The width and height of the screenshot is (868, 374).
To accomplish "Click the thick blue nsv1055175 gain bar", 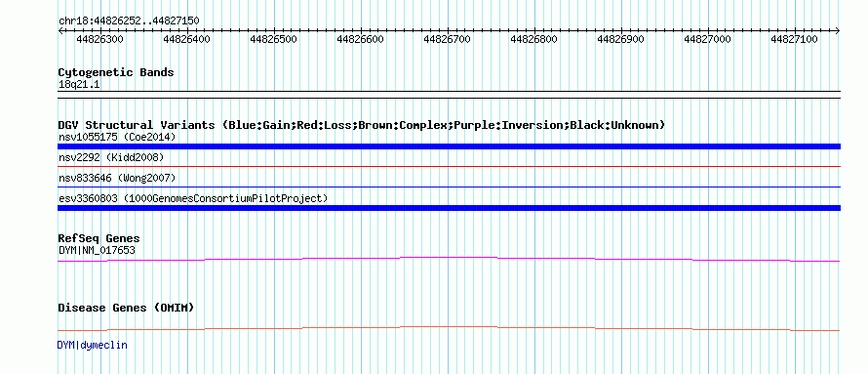I will [x=449, y=146].
